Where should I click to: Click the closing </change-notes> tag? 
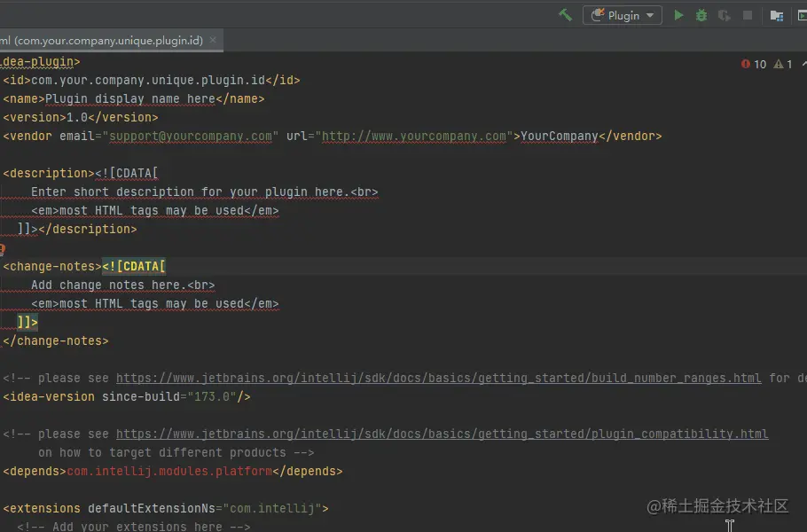56,341
